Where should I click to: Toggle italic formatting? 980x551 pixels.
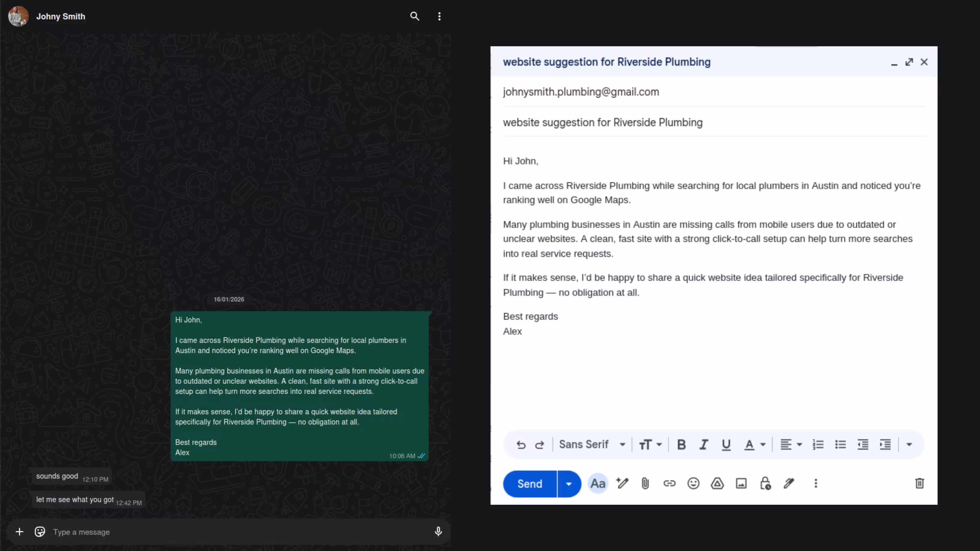tap(704, 444)
